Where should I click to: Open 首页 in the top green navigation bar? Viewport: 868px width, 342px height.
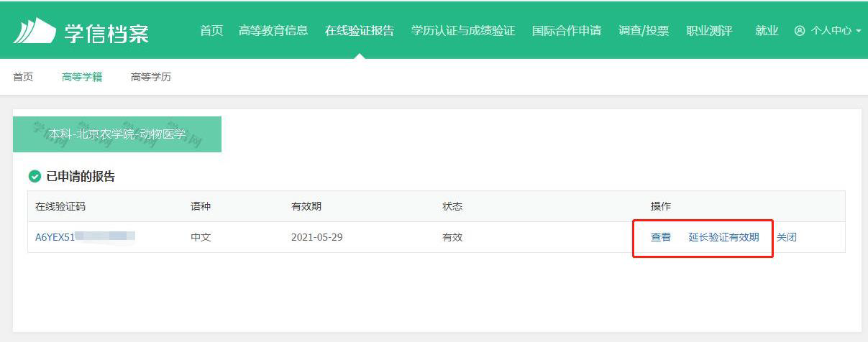click(x=211, y=30)
